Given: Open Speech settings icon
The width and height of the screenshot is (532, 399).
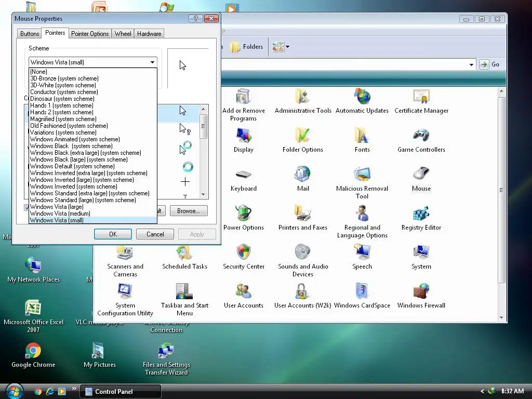Looking at the screenshot, I should [x=362, y=257].
